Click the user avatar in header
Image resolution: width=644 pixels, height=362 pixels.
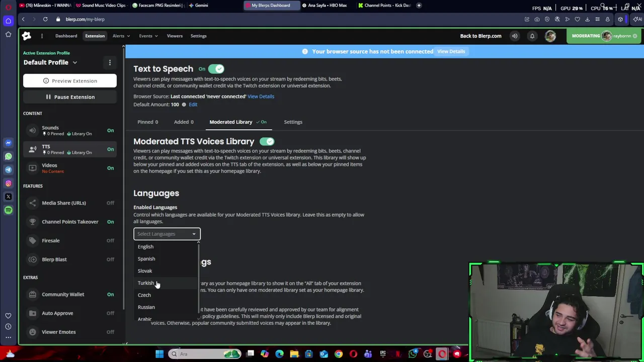[550, 36]
